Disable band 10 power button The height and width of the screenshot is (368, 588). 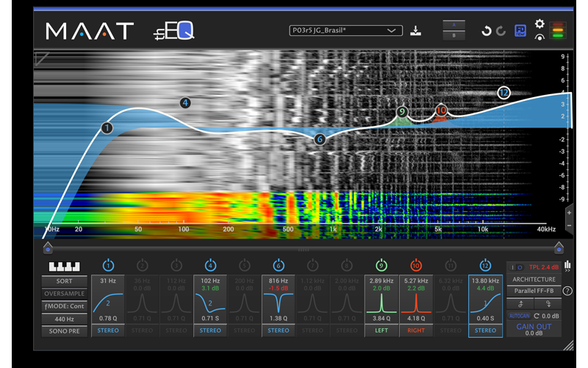point(416,265)
